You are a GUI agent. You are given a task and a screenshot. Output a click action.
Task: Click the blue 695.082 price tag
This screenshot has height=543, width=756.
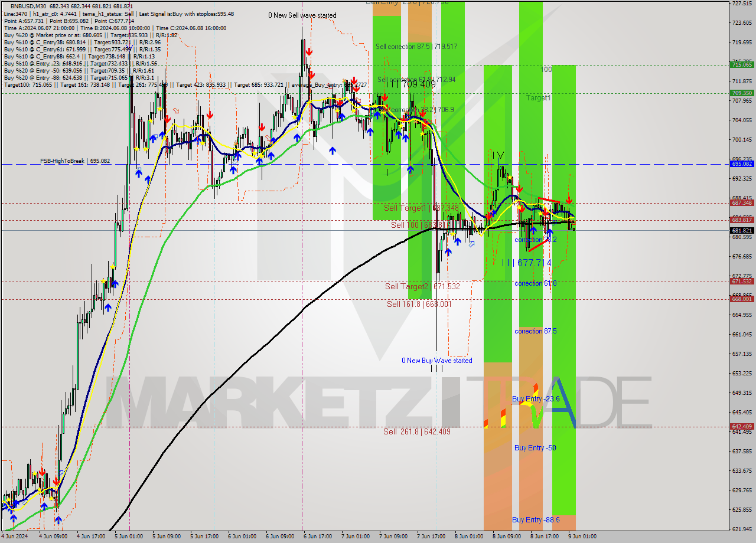click(741, 163)
